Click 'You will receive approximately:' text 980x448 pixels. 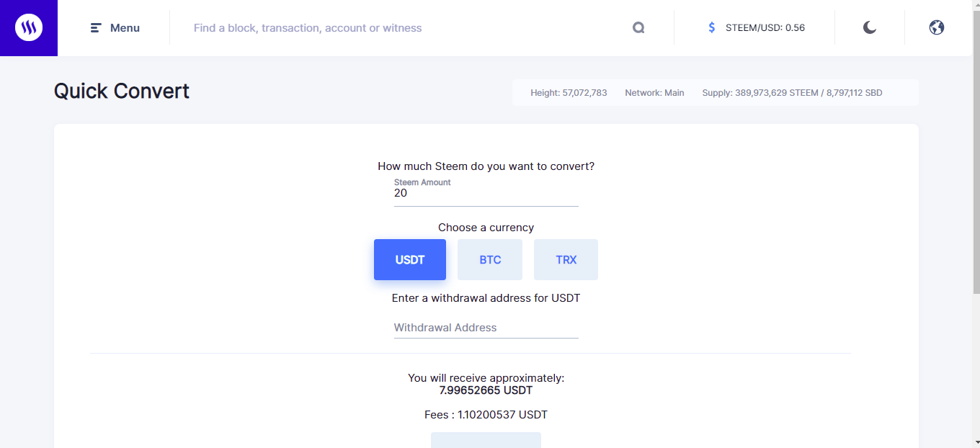[x=486, y=377]
